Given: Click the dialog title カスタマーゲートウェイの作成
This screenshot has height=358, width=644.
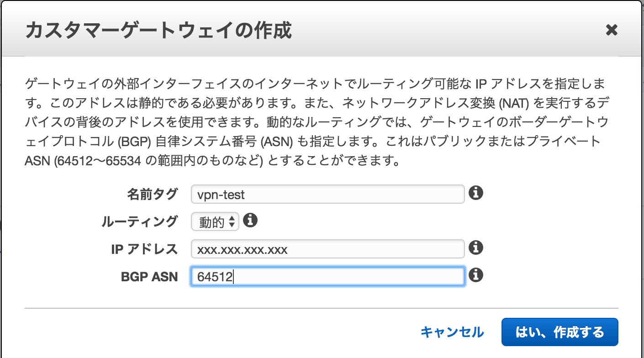Looking at the screenshot, I should coord(158,31).
